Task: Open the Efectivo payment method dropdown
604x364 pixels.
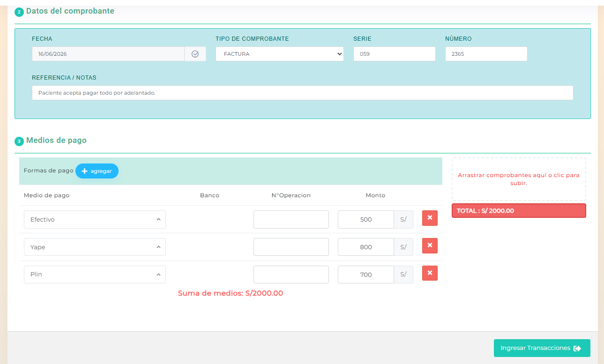Action: (x=95, y=219)
